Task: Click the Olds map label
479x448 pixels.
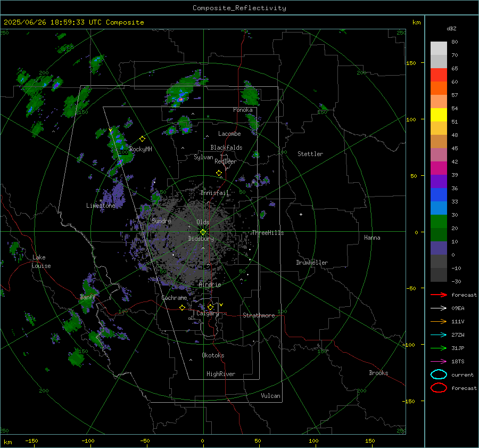Action: (203, 222)
